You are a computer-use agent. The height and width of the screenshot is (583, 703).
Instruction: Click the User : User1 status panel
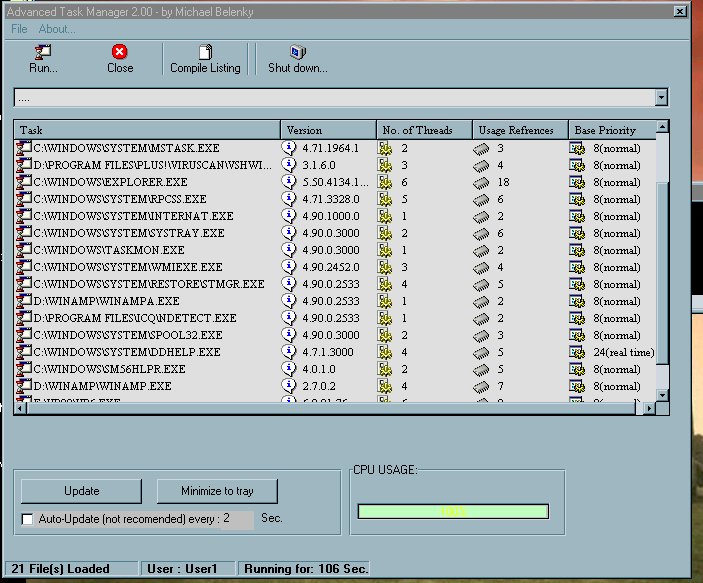point(187,569)
